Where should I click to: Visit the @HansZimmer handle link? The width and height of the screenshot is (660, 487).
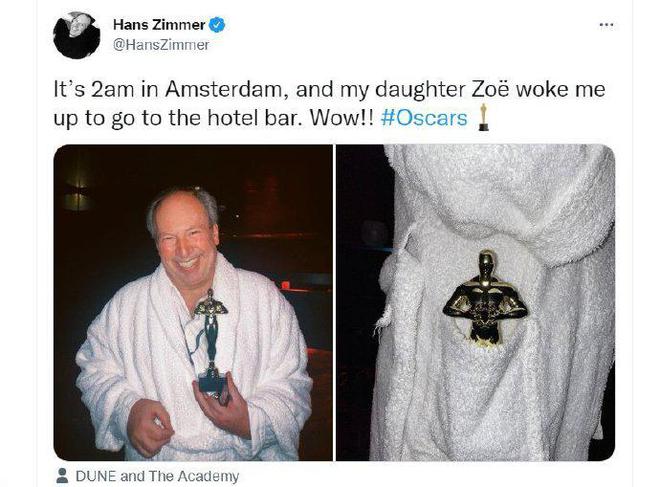pos(161,45)
